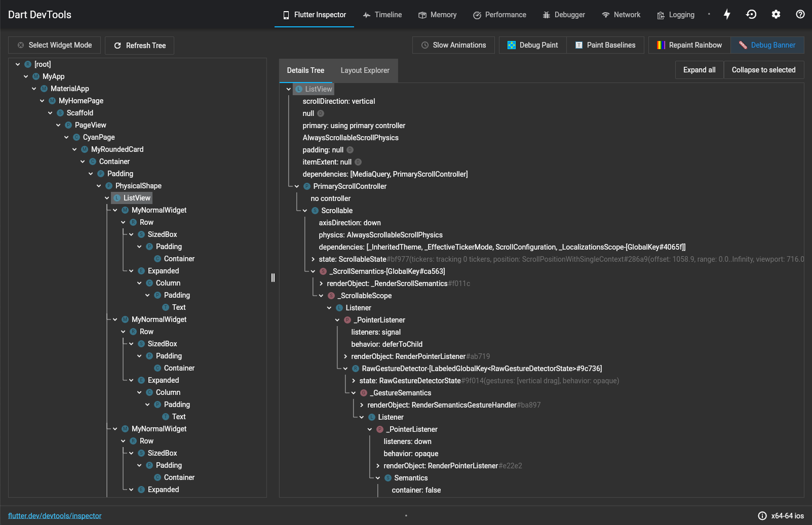
Task: Collapse the MaterialApp node
Action: (34, 89)
